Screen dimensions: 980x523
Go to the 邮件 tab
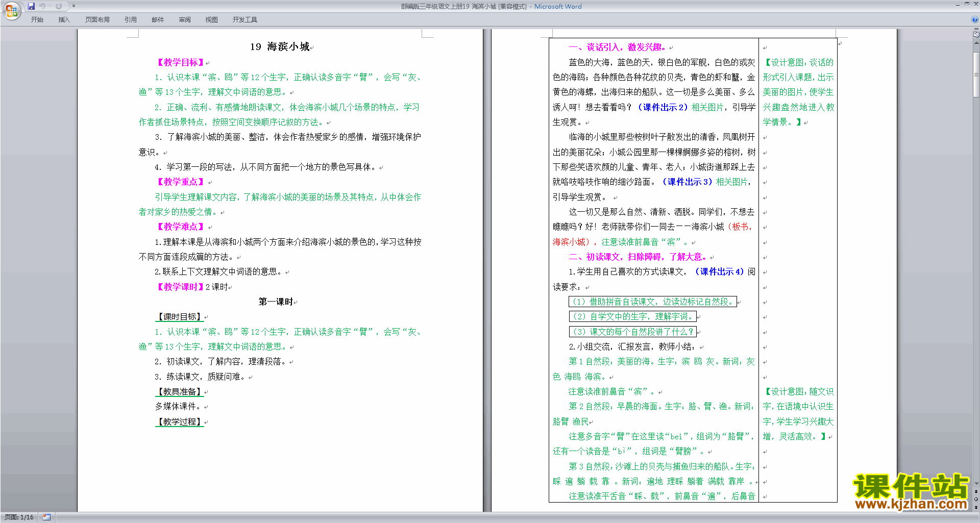pyautogui.click(x=158, y=20)
